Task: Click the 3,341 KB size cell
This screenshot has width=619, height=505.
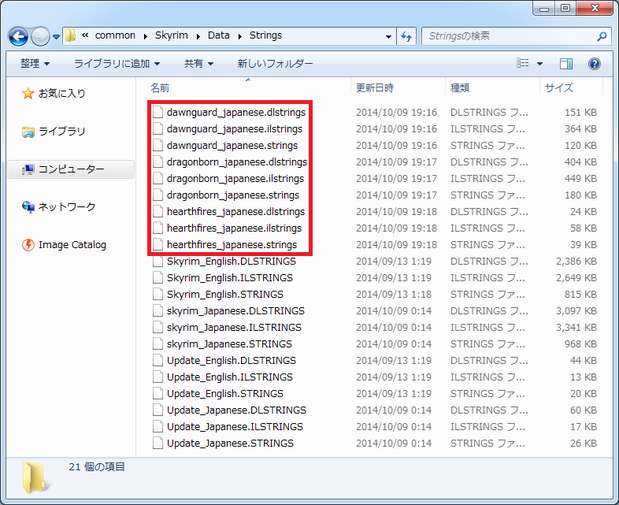Action: [x=576, y=328]
